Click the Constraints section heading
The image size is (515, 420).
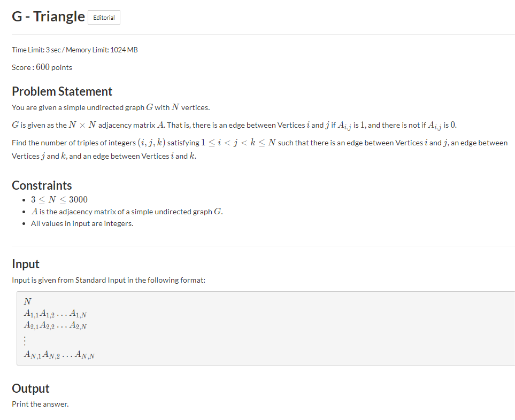click(x=42, y=185)
